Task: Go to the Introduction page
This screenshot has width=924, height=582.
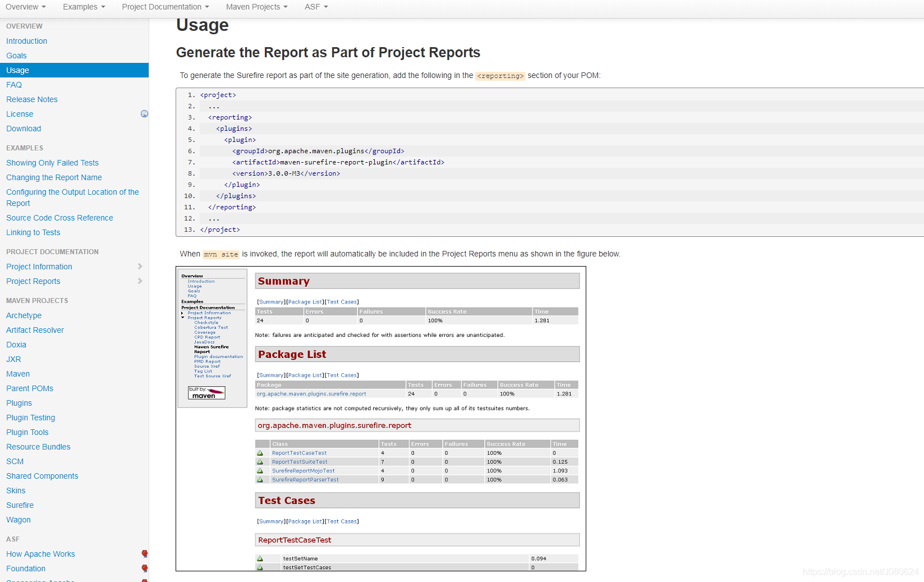Action: click(26, 41)
